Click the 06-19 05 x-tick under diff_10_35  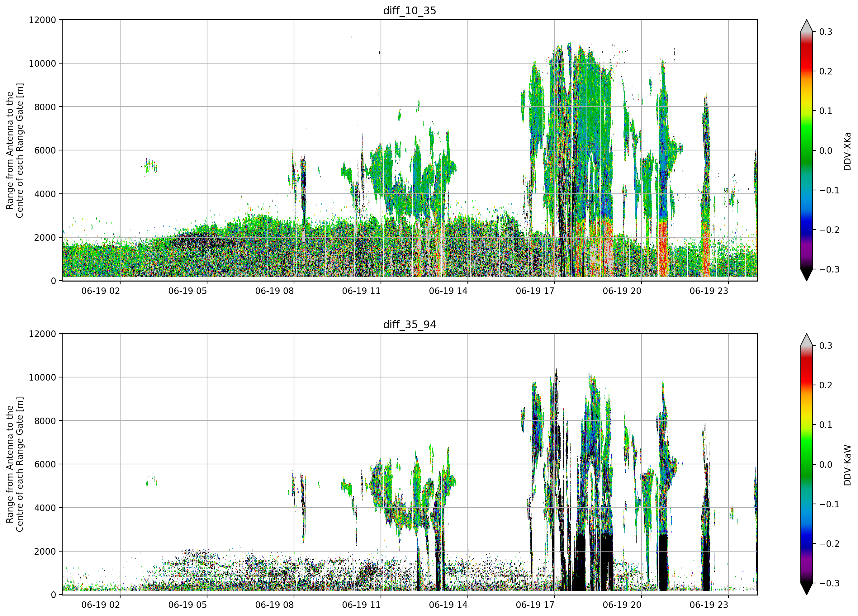tap(188, 291)
